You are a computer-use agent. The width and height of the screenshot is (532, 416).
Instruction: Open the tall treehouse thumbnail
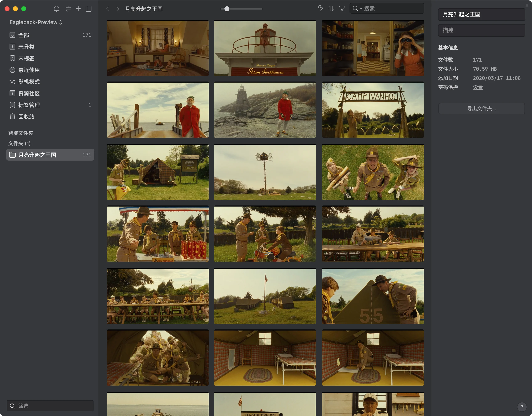(x=265, y=172)
